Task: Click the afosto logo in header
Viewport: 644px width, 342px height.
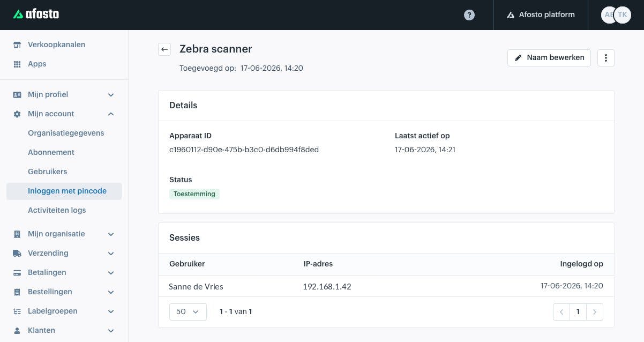Action: 36,14
